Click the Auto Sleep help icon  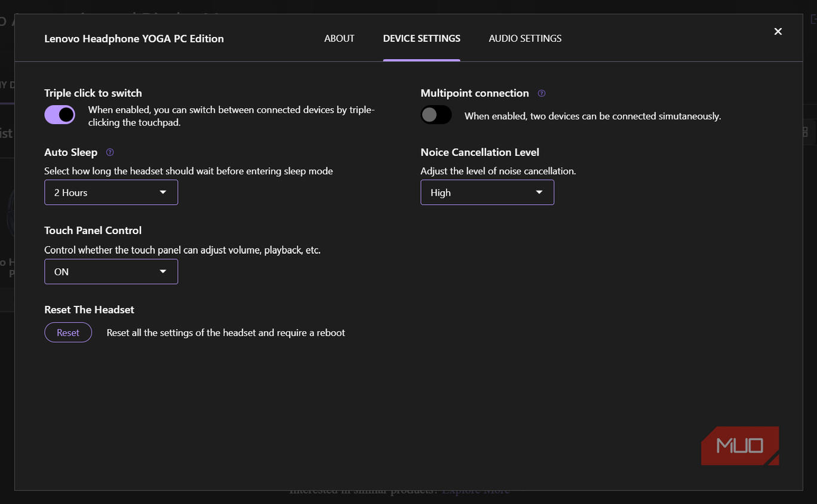click(110, 152)
